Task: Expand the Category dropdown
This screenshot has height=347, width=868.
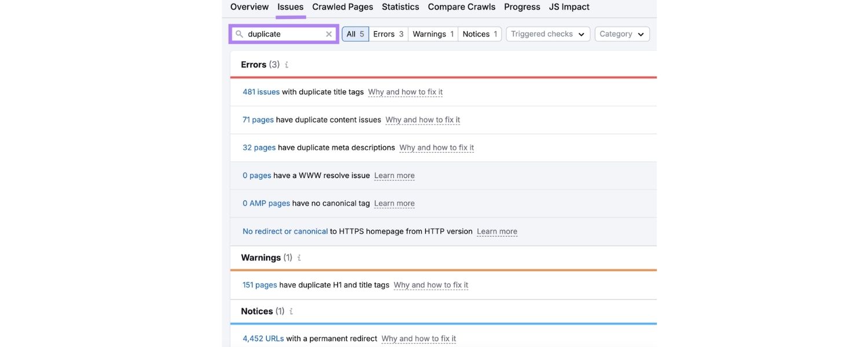Action: 621,34
